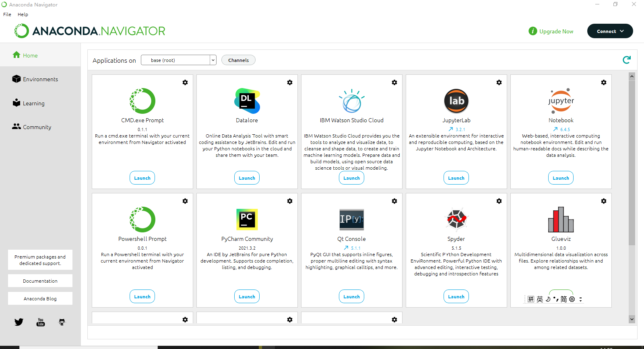The height and width of the screenshot is (349, 644).
Task: Open Premium packages and dedicated support
Action: click(x=40, y=260)
